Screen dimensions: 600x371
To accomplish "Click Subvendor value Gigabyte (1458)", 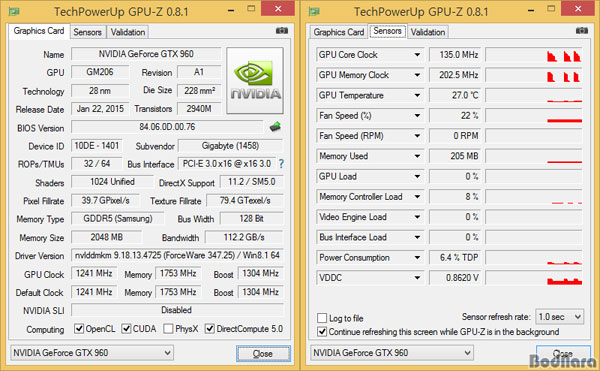I will tap(230, 146).
